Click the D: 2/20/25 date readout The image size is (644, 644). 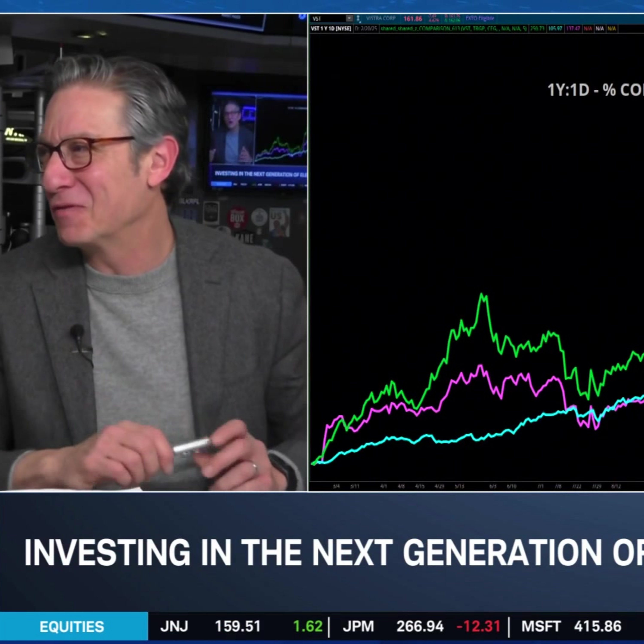tap(366, 29)
